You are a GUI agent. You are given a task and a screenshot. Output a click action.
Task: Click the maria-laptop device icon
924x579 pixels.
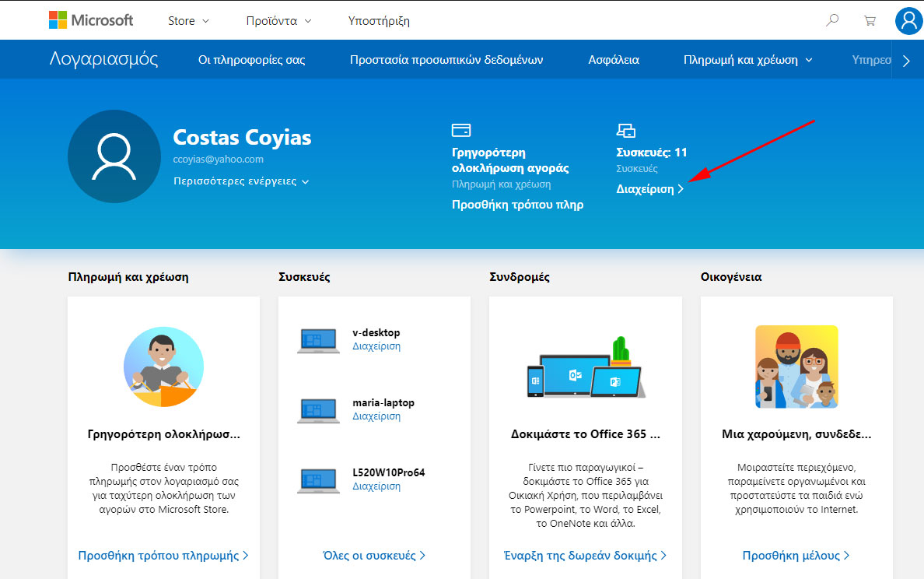318,410
